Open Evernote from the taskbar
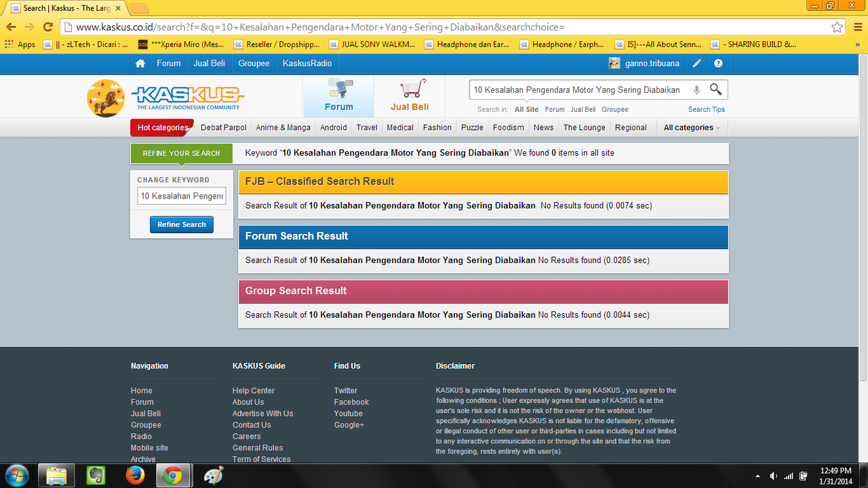The height and width of the screenshot is (488, 868). click(96, 476)
